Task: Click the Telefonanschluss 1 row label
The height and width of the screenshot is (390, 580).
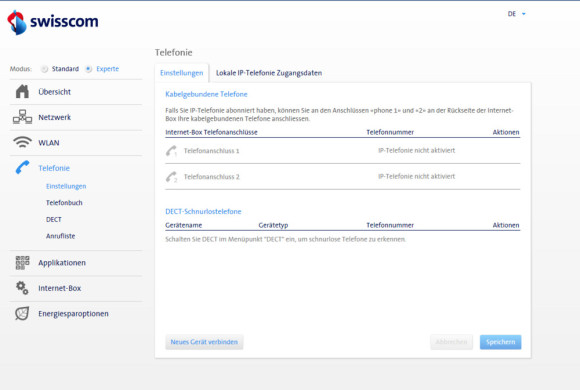Action: click(x=212, y=151)
